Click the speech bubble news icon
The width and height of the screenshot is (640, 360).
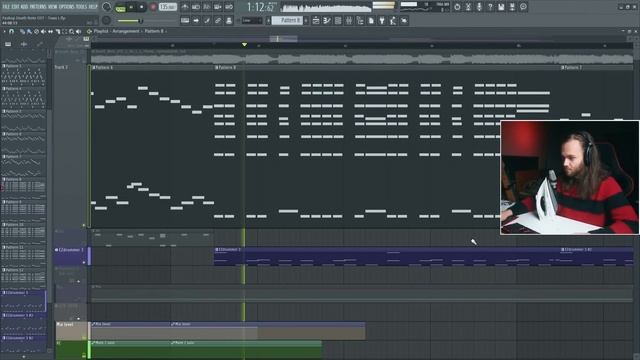(x=523, y=7)
